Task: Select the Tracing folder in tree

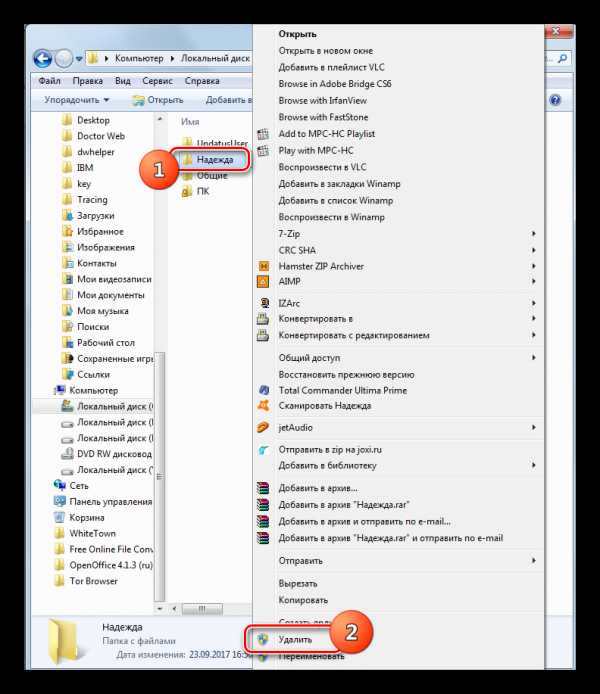Action: point(92,200)
